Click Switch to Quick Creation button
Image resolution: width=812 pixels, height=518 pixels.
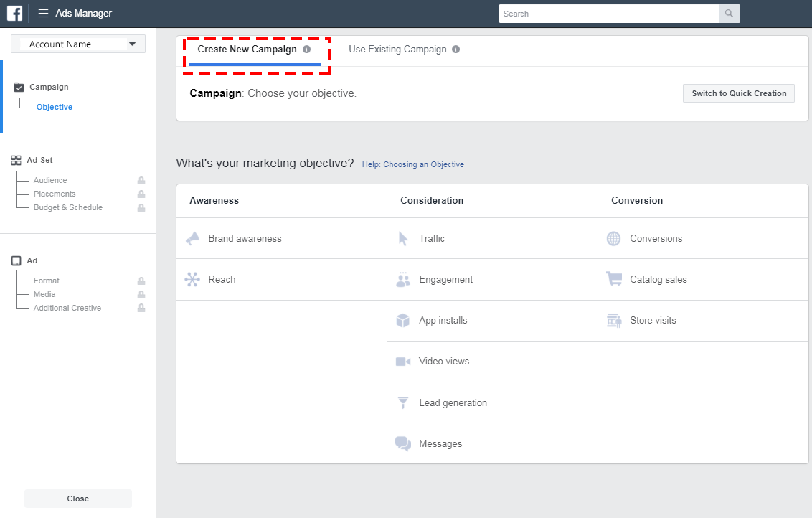738,93
